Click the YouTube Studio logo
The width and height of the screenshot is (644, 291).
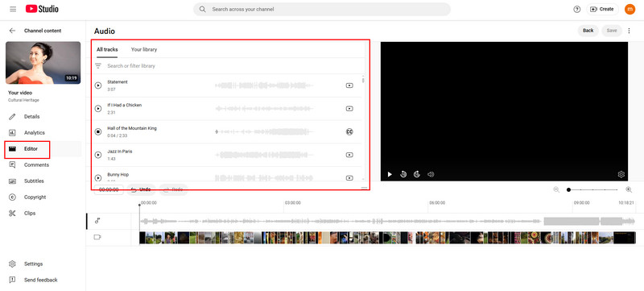click(42, 9)
